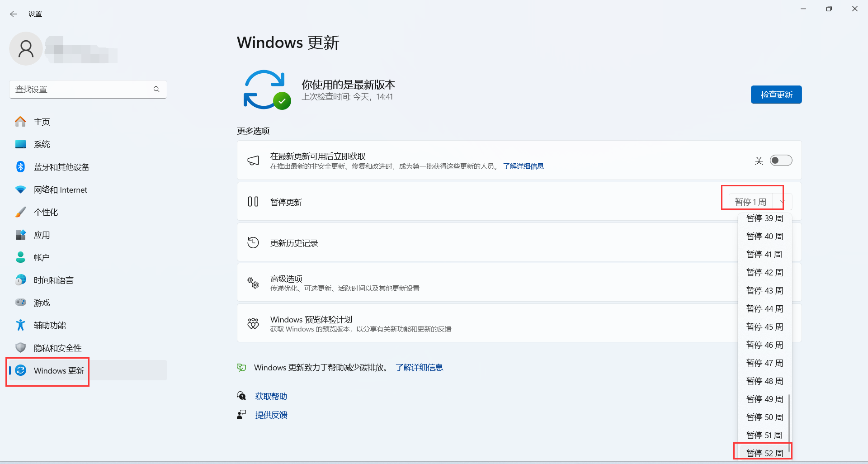Choose 暂停 48 周 option
The image size is (868, 464).
tap(764, 381)
